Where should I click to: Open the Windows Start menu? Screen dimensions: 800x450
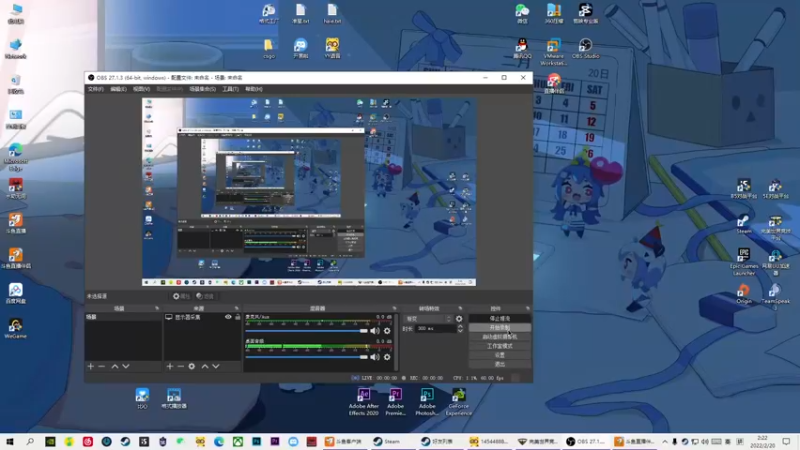10,441
